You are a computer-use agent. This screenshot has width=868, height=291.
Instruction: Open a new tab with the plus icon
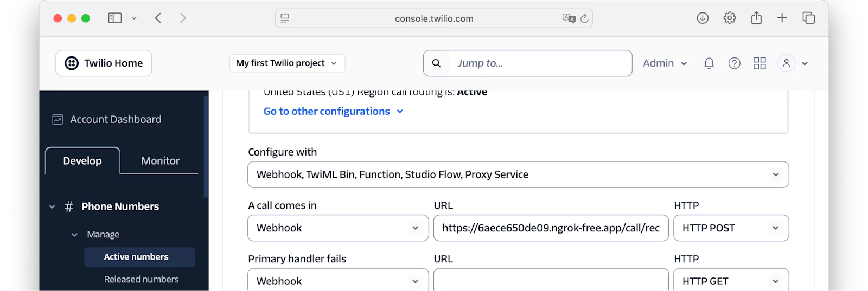tap(782, 18)
